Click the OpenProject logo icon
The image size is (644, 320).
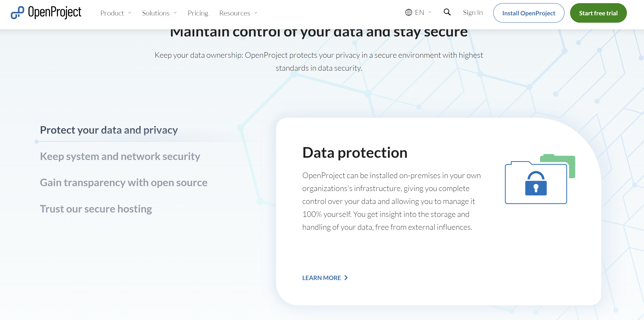click(x=17, y=13)
